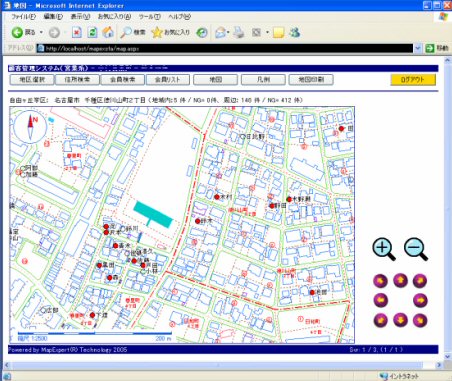
Task: Go to the Home page icon
Action: coord(108,32)
